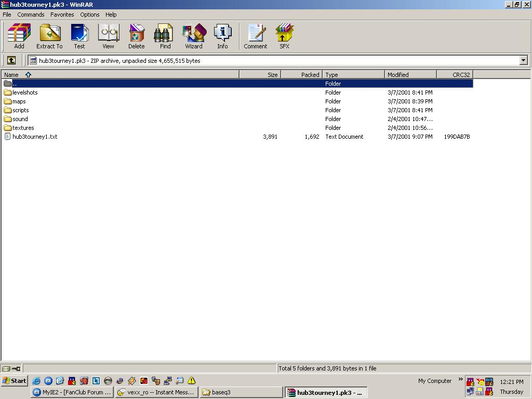The width and height of the screenshot is (532, 399).
Task: Select the levelshots folder icon
Action: point(8,92)
